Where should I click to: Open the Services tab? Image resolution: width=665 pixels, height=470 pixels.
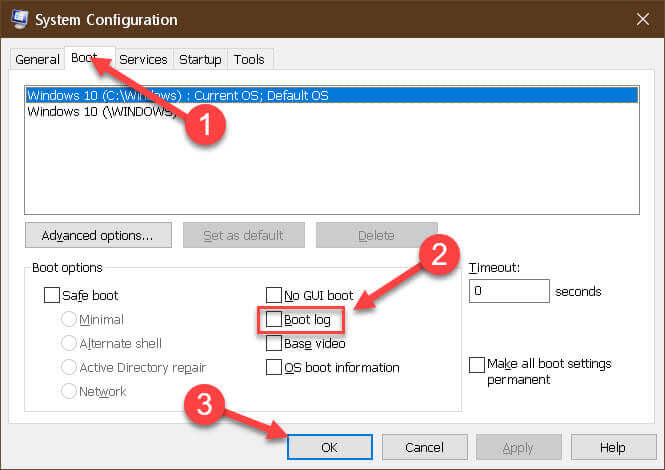[x=143, y=59]
